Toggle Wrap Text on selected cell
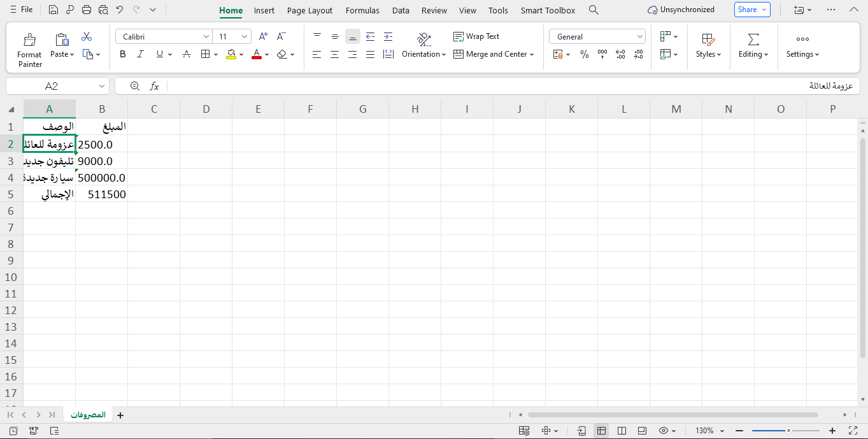 point(476,36)
